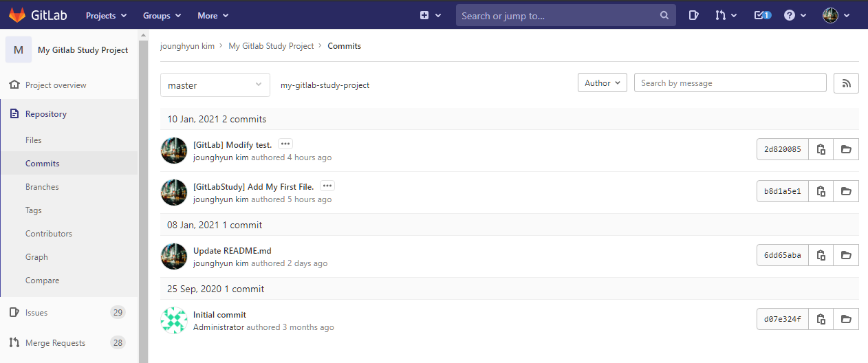Browse files at commit 6dd65aba
868x363 pixels.
pyautogui.click(x=846, y=255)
